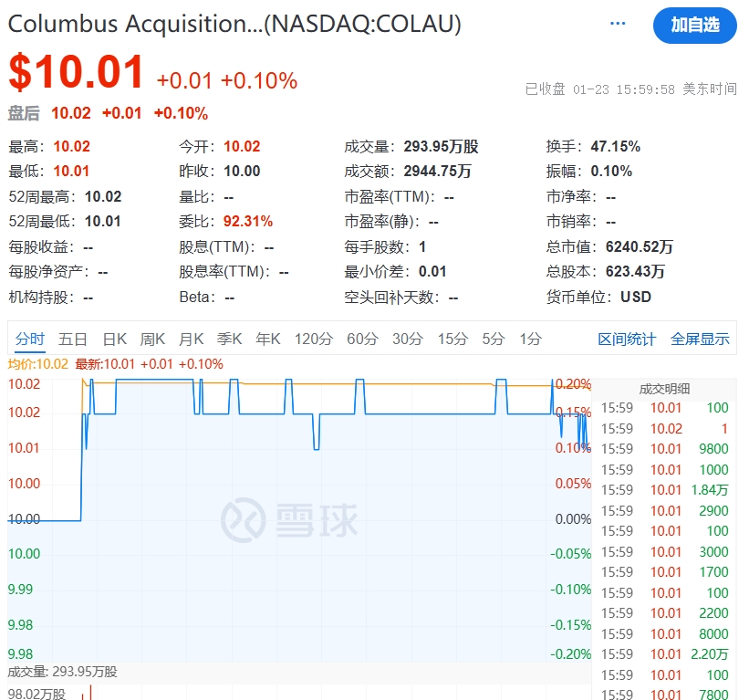The height and width of the screenshot is (700, 749).
Task: Switch to the 日K candlestick tab
Action: click(x=113, y=338)
